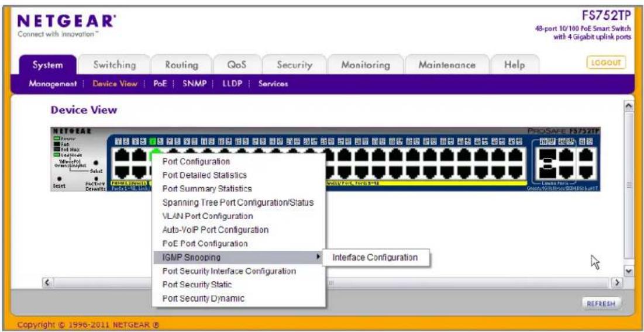The image size is (644, 332).
Task: Click the PoE Max LED indicator
Action: pyautogui.click(x=57, y=150)
